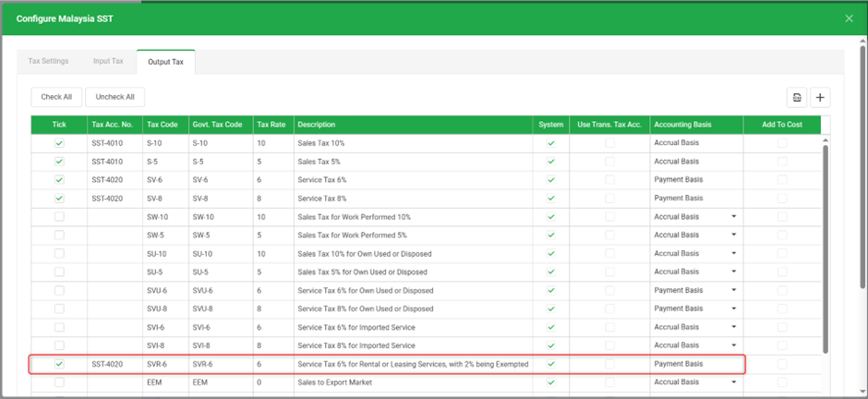Tick the SVI-8 row checkbox

point(59,345)
